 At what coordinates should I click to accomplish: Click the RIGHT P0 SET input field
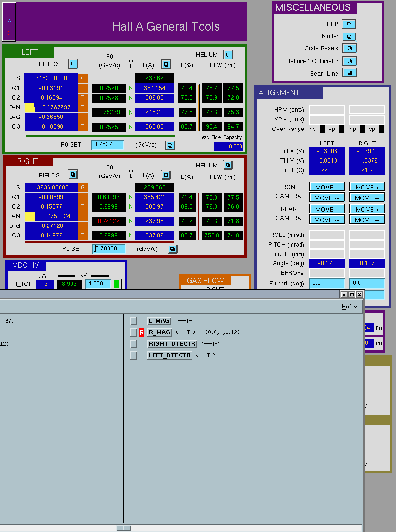109,248
